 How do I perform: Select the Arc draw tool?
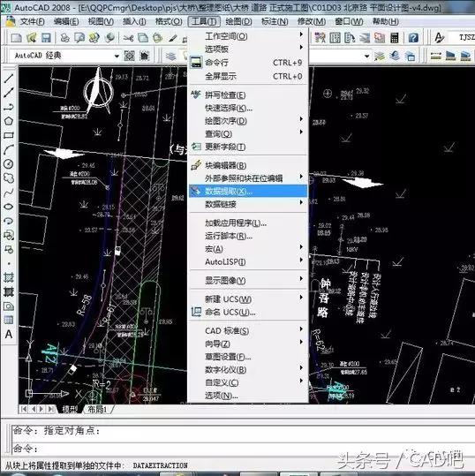coord(9,149)
